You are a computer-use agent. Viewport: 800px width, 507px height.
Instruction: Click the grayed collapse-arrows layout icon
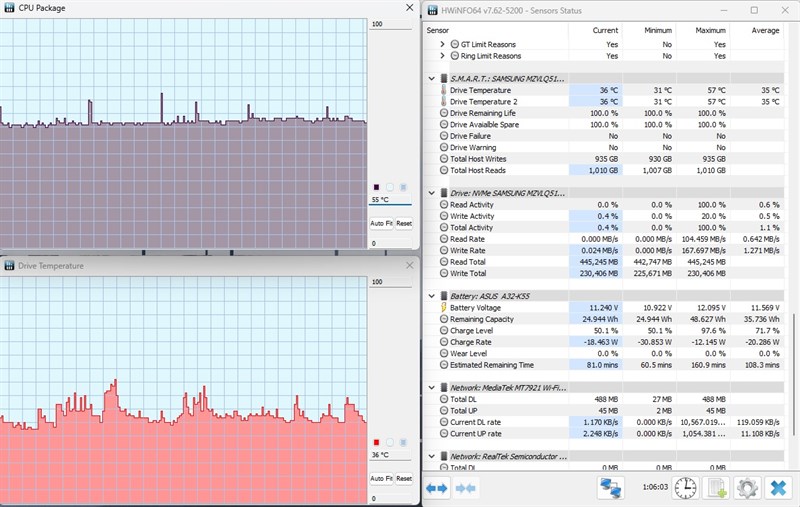(465, 488)
